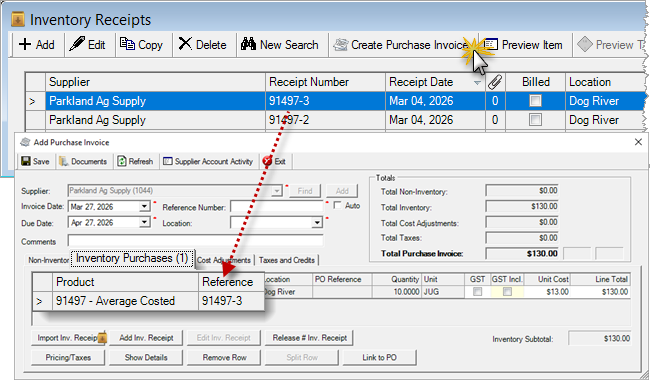Click the Inventory Subtotal $130.00 field
Screen dimensions: 650x380
coord(599,339)
